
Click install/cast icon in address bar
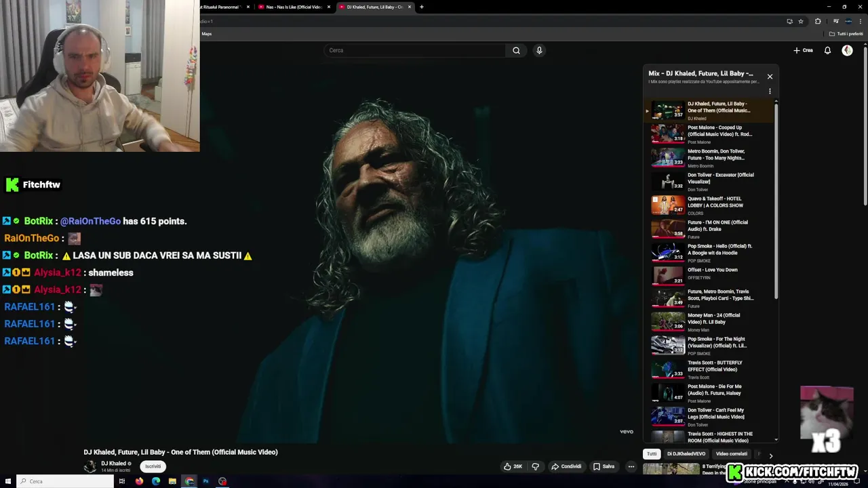(x=789, y=21)
